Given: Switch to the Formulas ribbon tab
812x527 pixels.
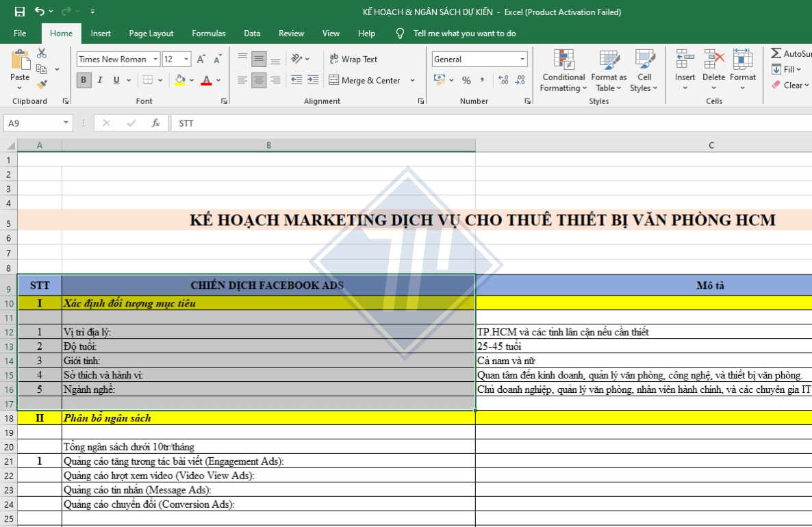Looking at the screenshot, I should pyautogui.click(x=208, y=33).
